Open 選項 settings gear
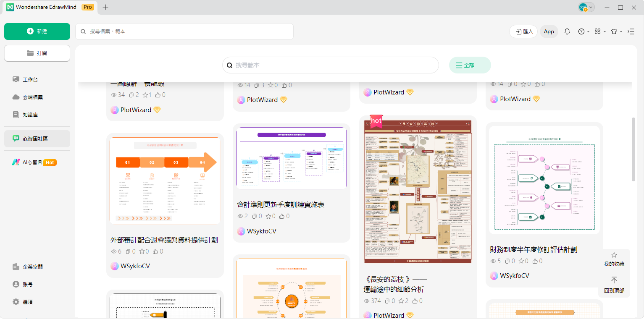Screen dimensions: 644x319 pos(27,302)
